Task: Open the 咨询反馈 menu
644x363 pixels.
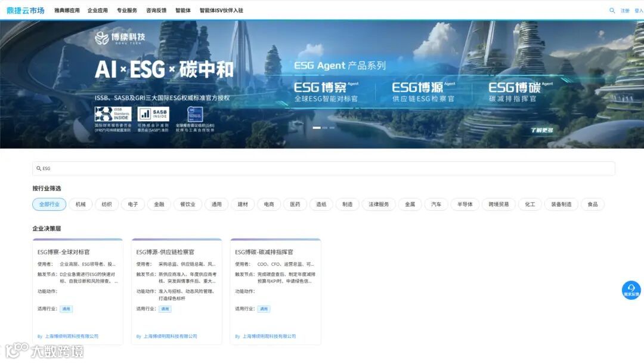Action: pyautogui.click(x=156, y=11)
